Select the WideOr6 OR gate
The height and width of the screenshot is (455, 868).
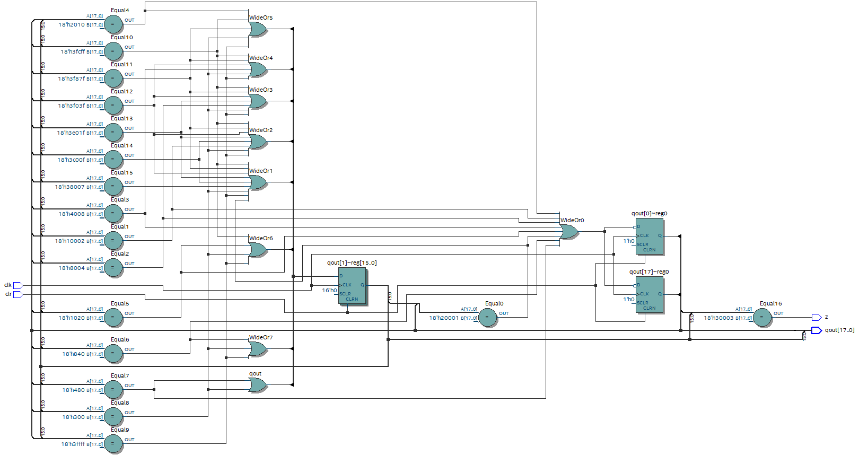[258, 250]
